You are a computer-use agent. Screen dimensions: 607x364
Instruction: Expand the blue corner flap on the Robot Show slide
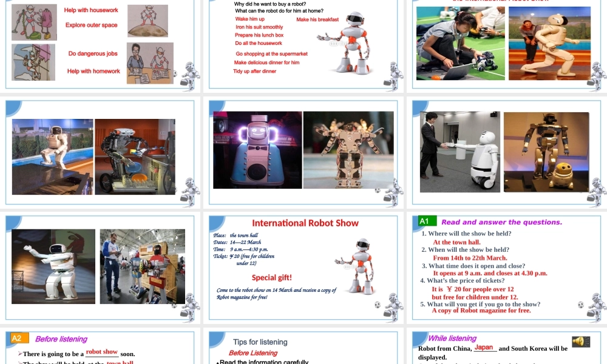215,221
